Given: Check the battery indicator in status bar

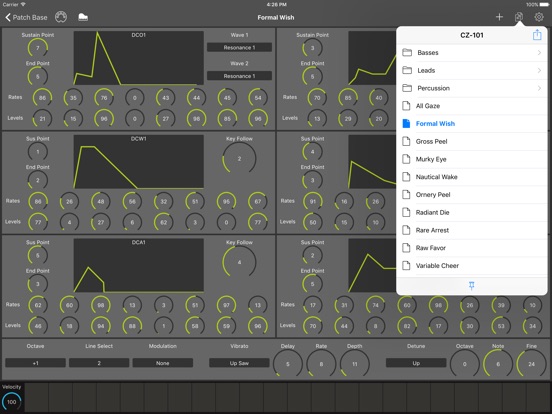Looking at the screenshot, I should (x=543, y=5).
